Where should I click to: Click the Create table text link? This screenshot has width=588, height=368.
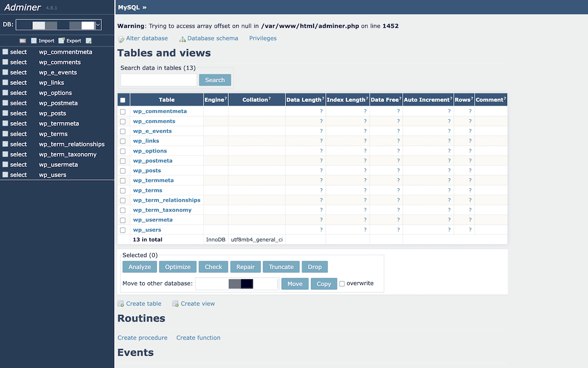144,304
